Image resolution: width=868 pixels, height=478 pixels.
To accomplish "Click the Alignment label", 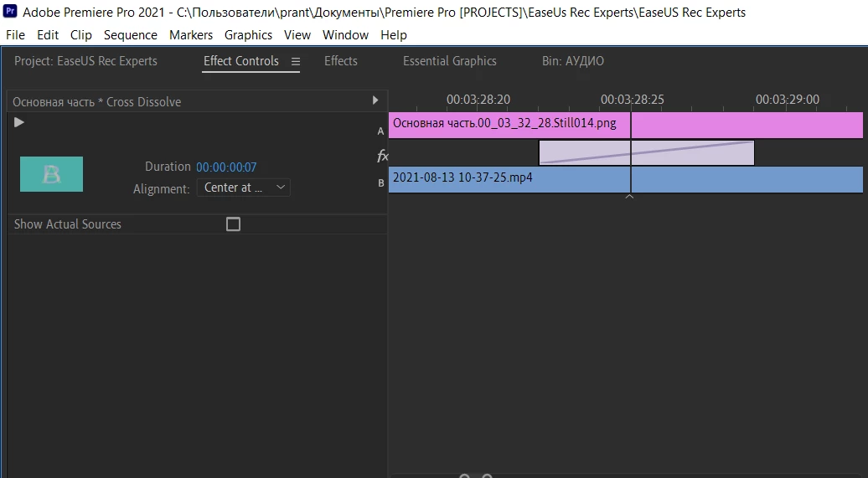I will coord(161,188).
